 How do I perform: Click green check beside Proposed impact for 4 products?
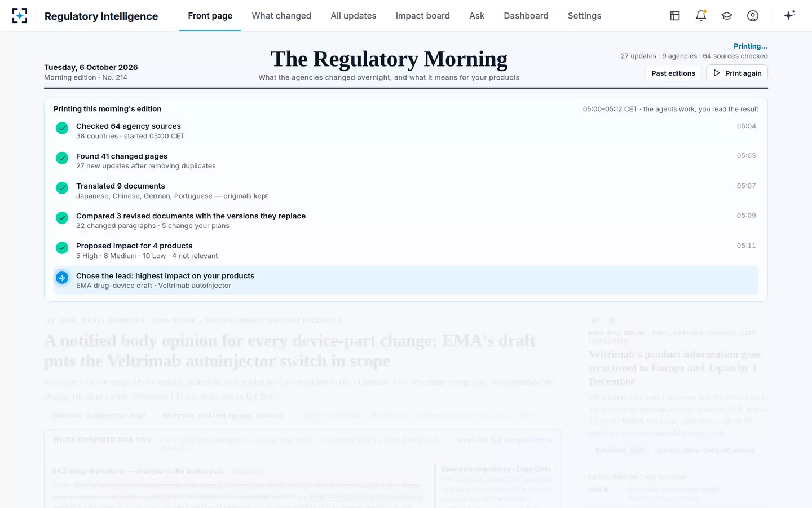click(62, 248)
